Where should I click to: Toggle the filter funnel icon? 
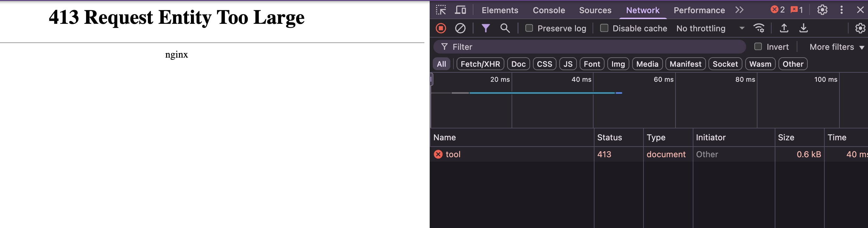point(486,28)
